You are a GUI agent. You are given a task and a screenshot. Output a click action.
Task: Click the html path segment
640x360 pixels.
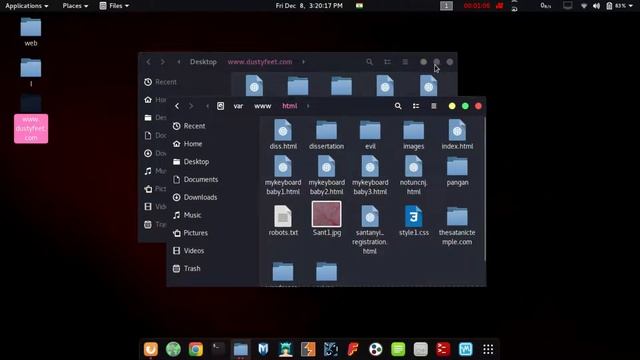pyautogui.click(x=290, y=106)
